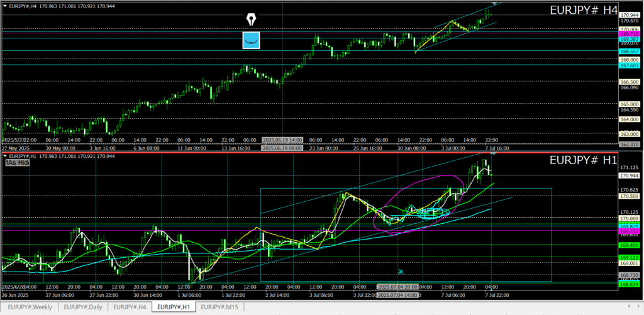The height and width of the screenshot is (315, 644).
Task: Select the magenta 169.712 price level label
Action: click(629, 34)
